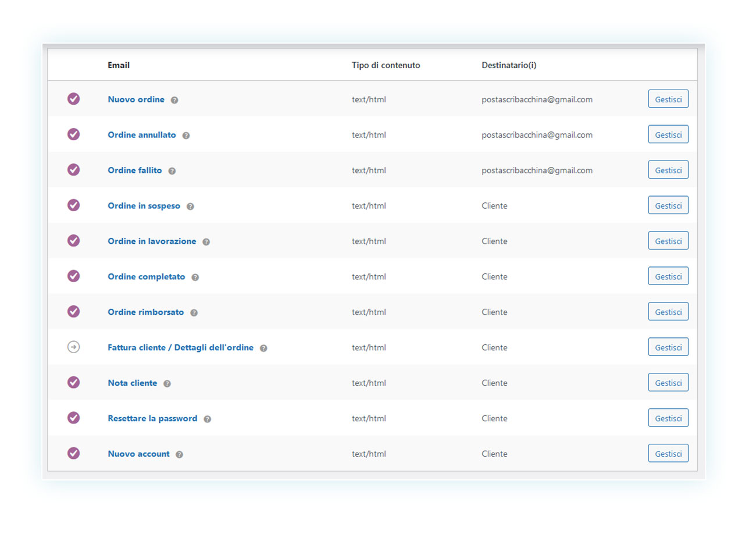This screenshot has width=756, height=534.
Task: Click the help icon beside Fattura cliente row
Action: coord(263,348)
